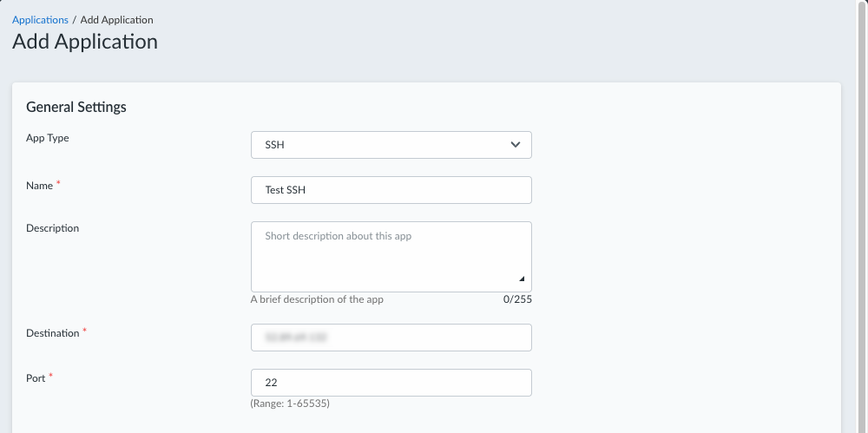Click the App Type label

48,138
